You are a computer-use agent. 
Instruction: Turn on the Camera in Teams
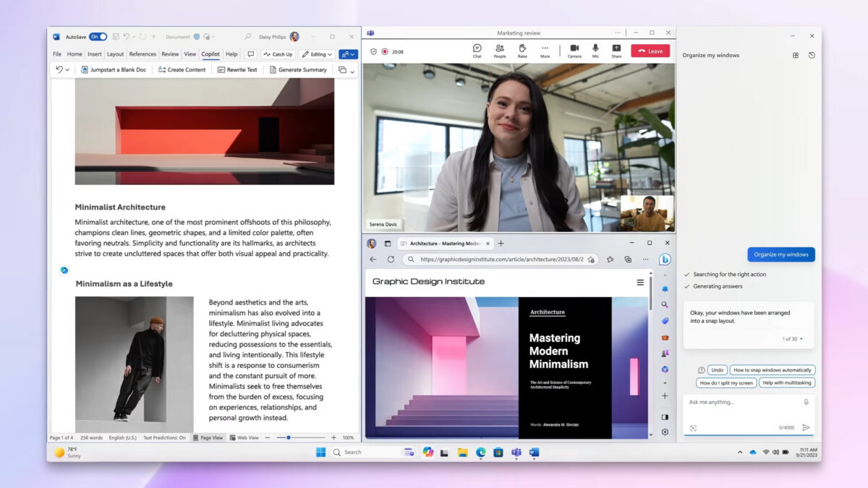pos(574,50)
